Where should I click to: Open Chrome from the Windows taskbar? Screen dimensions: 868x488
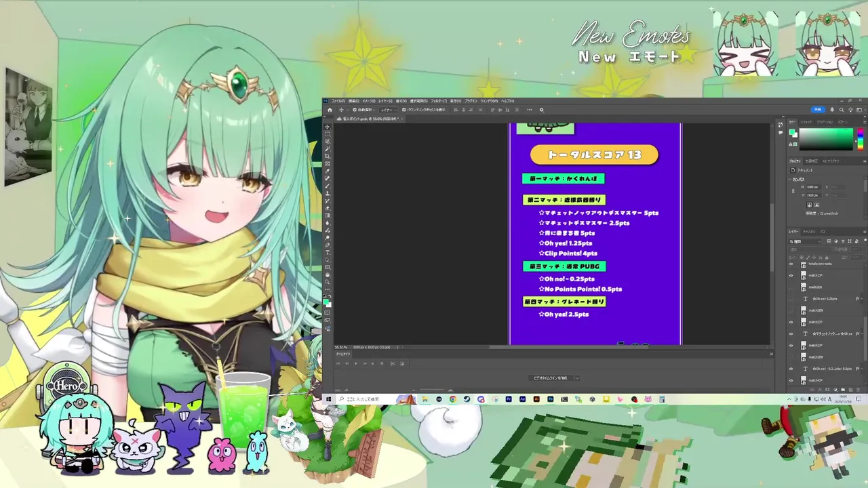click(452, 399)
